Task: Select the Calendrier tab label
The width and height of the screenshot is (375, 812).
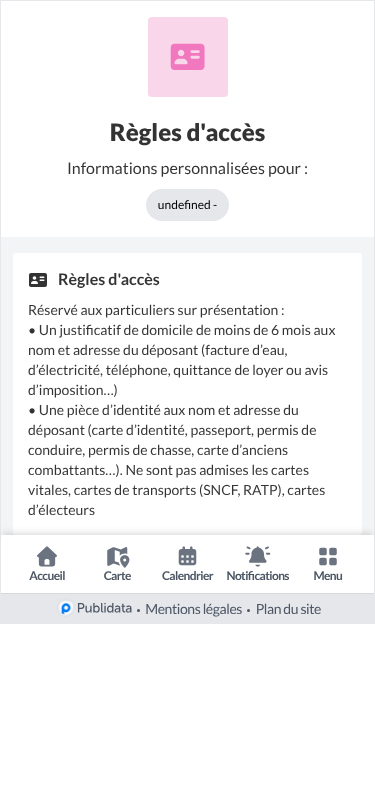Action: tap(188, 576)
